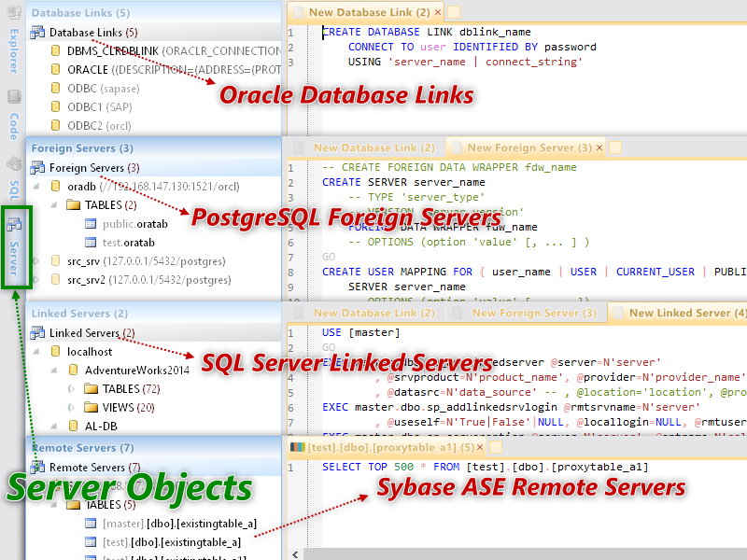Image resolution: width=747 pixels, height=560 pixels.
Task: Select the active New Foreign Server (3) tab
Action: [524, 147]
